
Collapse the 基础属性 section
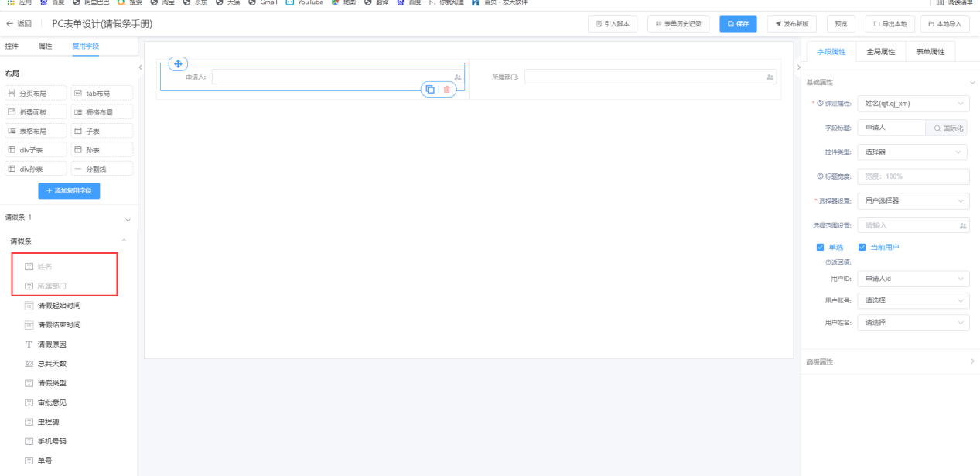[972, 82]
